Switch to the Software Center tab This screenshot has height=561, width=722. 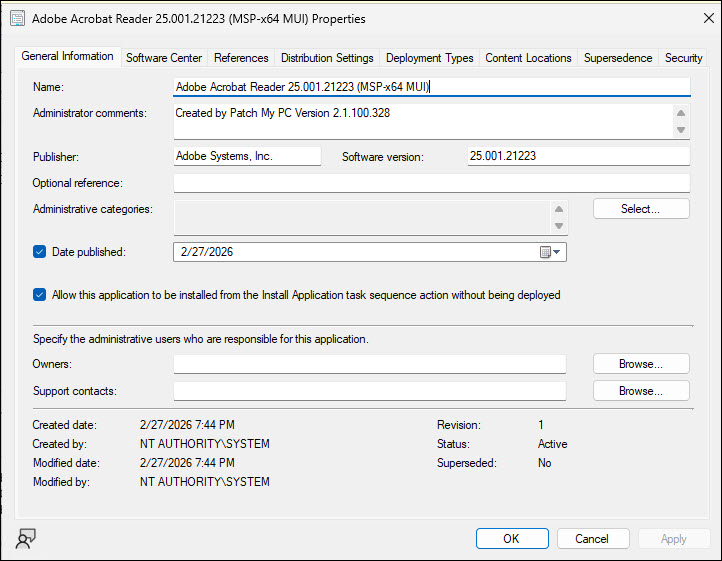(164, 58)
